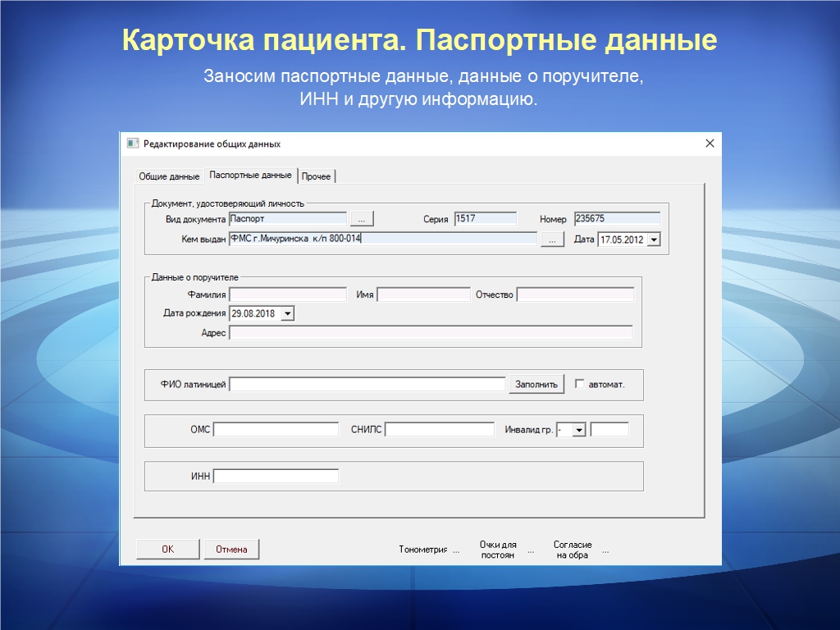
Task: Close the Редактирование общих данных dialog
Action: (x=710, y=144)
